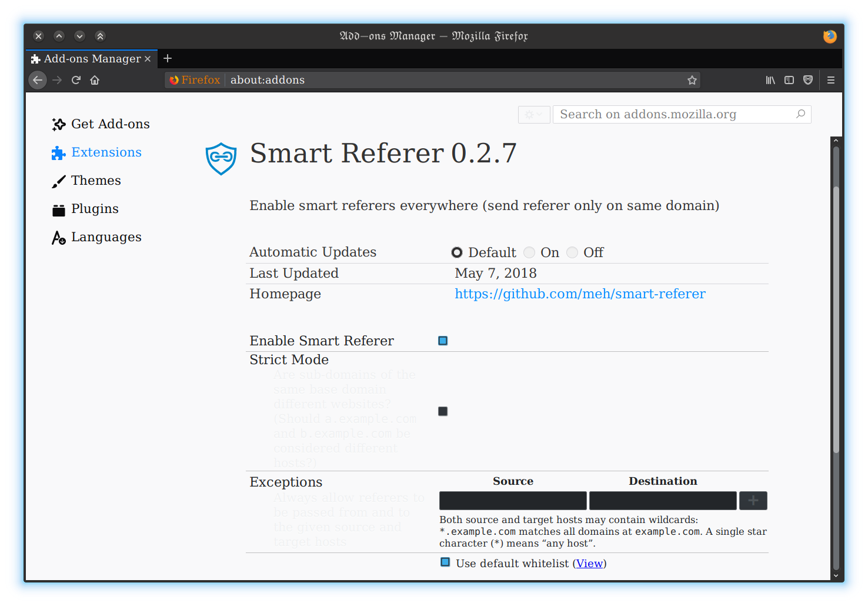Screen dimensions: 868x606
Task: Click the Last Updated date May 7, 2018
Action: (x=495, y=273)
